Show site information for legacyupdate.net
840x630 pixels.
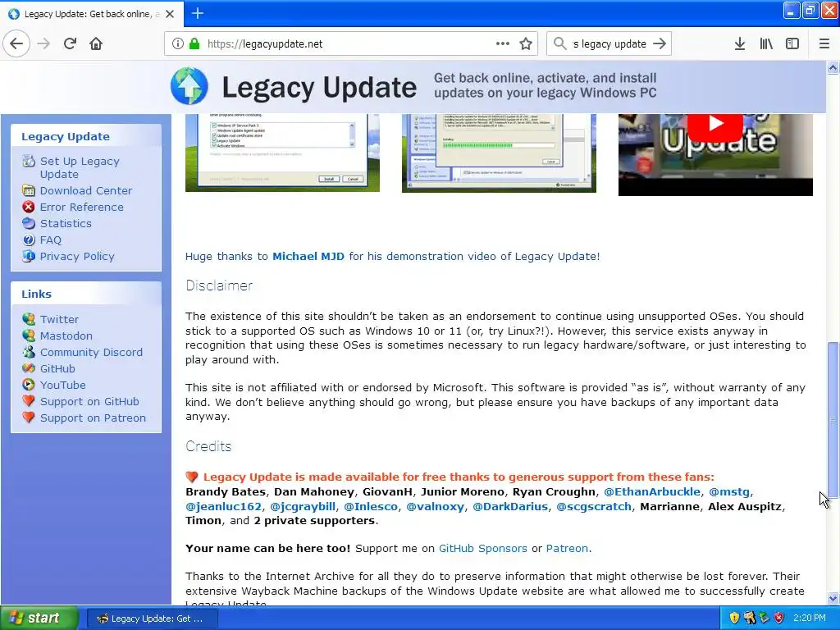177,44
